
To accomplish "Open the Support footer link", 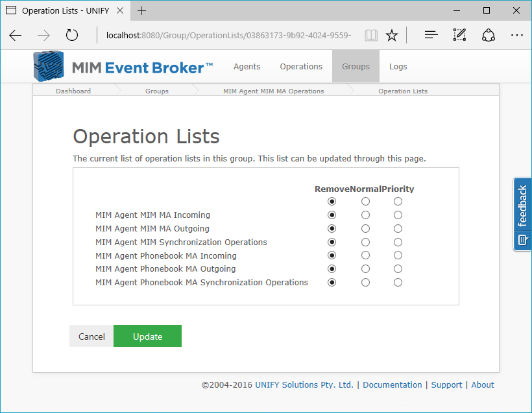I will point(446,385).
